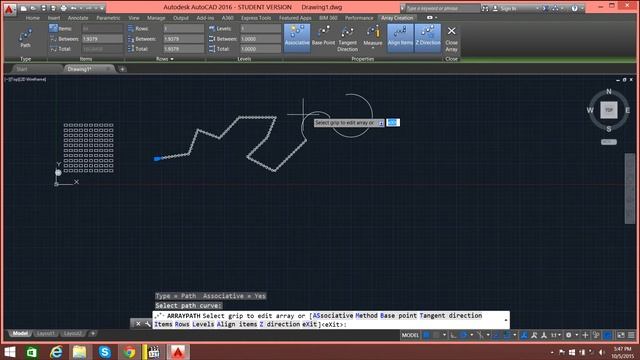
Task: Switch to the Layout2 tab
Action: (x=73, y=333)
